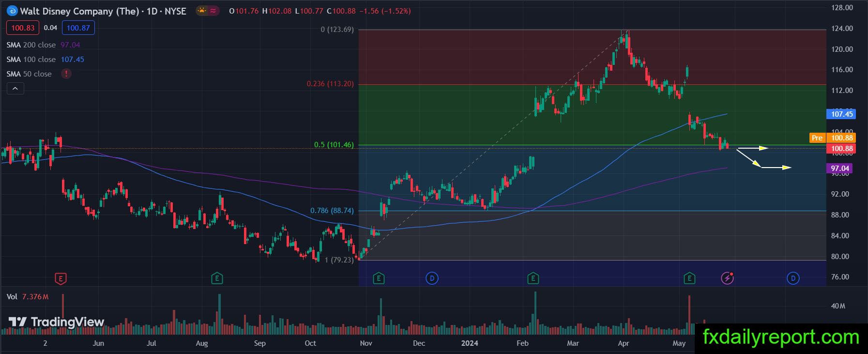
Task: Click the pink approximately-equal icon beside NYSE
Action: click(213, 11)
